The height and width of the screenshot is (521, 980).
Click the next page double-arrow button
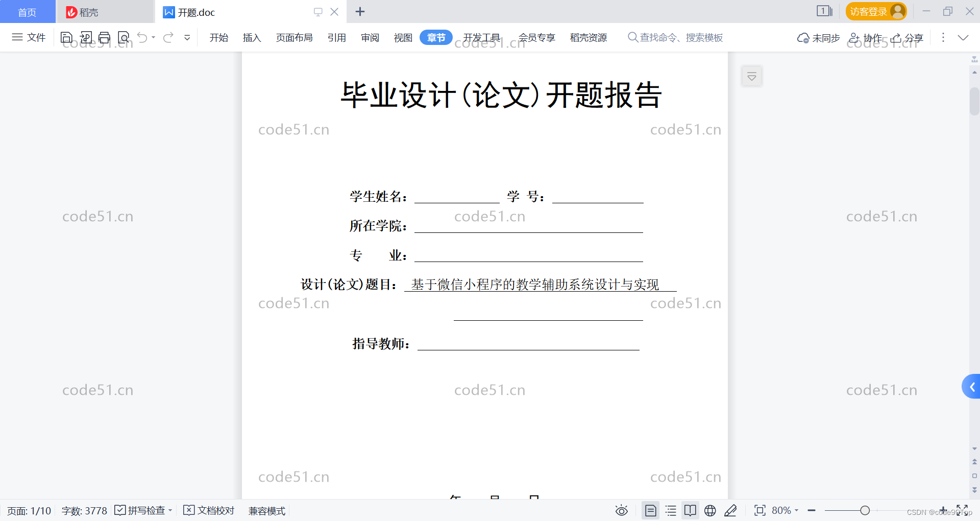[974, 490]
